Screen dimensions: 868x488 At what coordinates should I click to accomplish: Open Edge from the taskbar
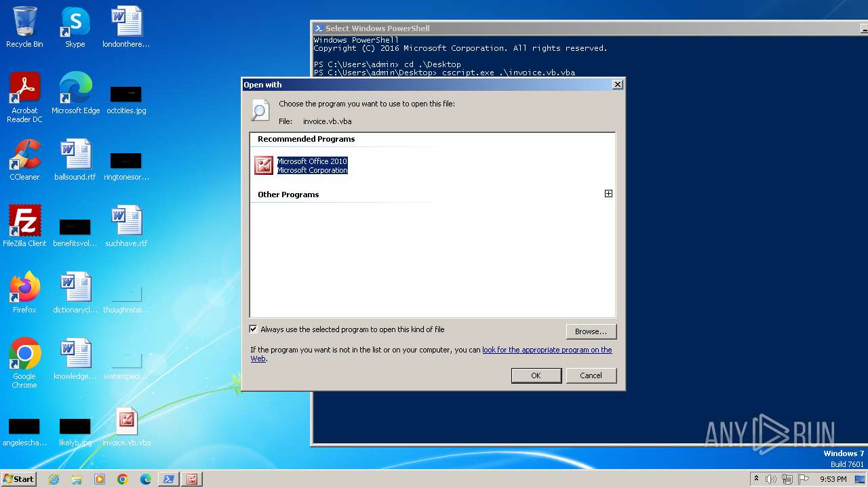point(146,479)
